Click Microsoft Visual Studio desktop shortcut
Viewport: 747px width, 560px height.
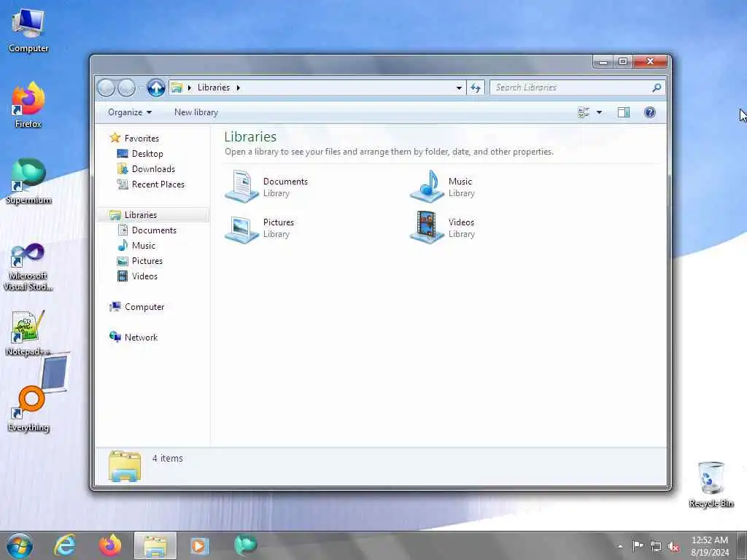[x=28, y=266]
